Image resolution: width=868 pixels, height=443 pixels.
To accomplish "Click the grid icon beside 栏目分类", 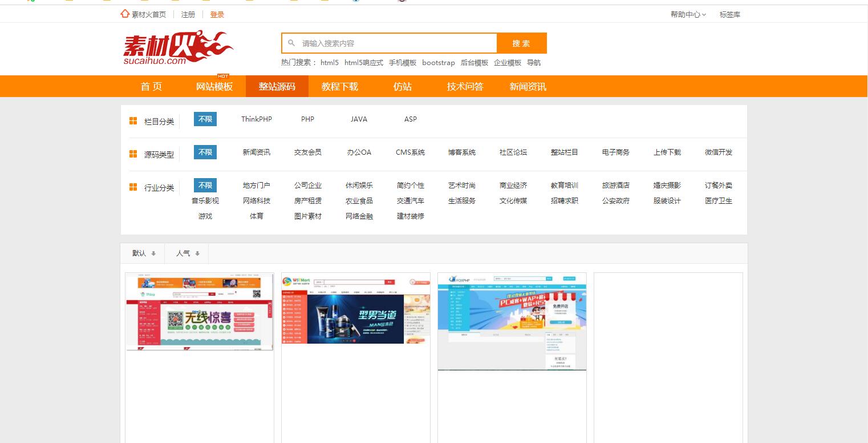I will pyautogui.click(x=133, y=120).
